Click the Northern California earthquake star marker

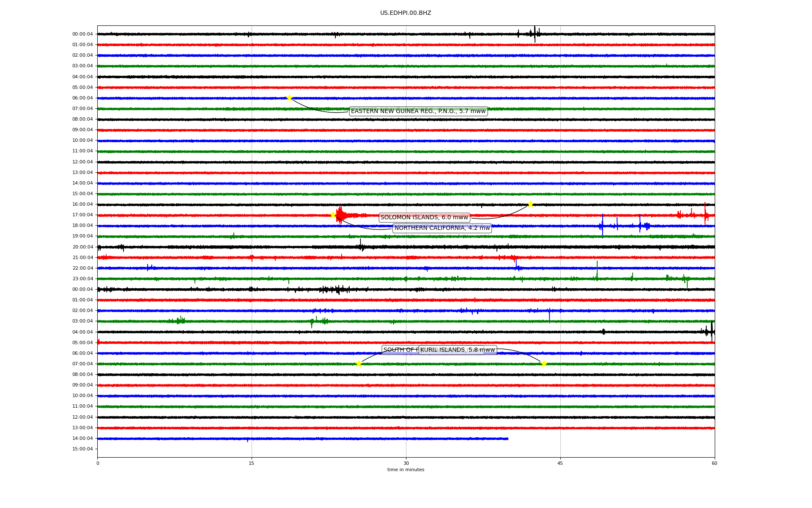(x=333, y=215)
